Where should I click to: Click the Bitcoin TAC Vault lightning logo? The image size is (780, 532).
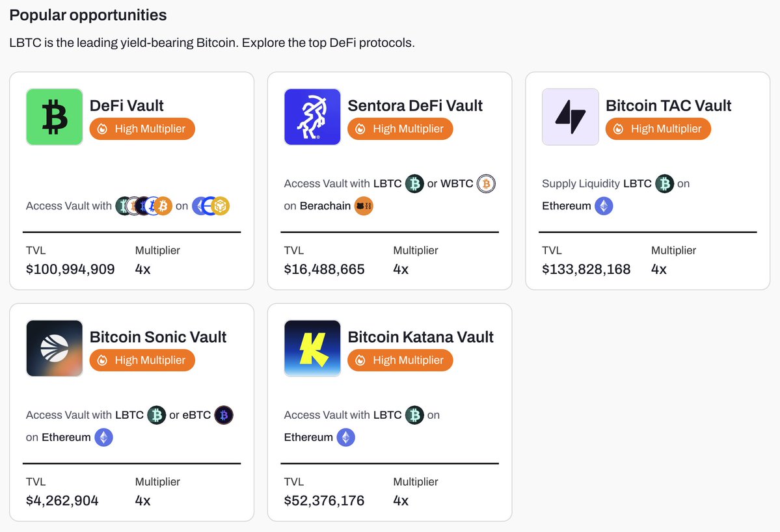[x=570, y=117]
